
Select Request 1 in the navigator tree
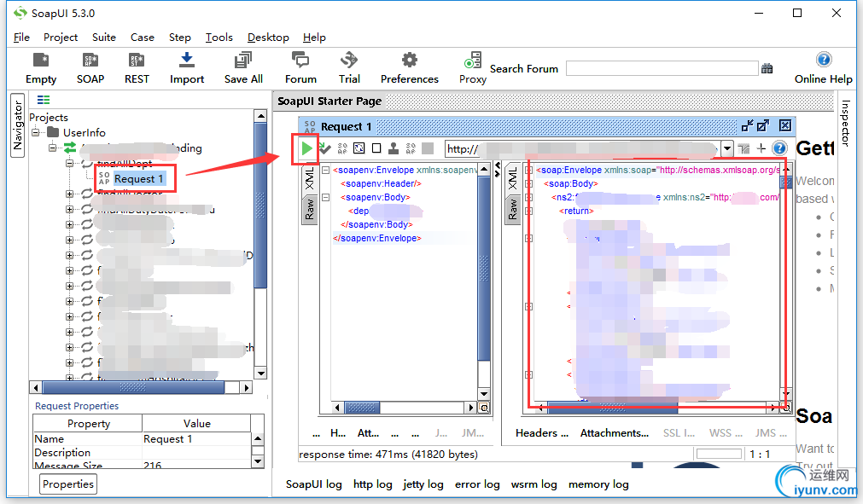coord(138,178)
